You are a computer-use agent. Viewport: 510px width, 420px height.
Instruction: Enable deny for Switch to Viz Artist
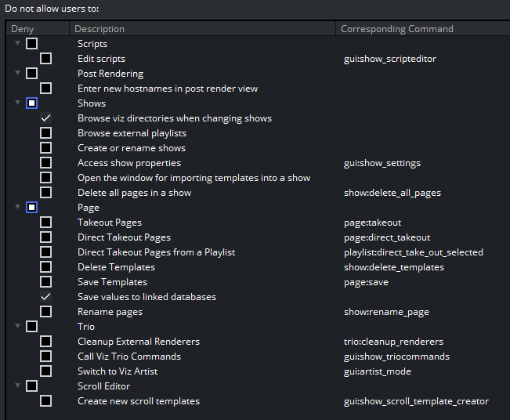[x=46, y=371]
